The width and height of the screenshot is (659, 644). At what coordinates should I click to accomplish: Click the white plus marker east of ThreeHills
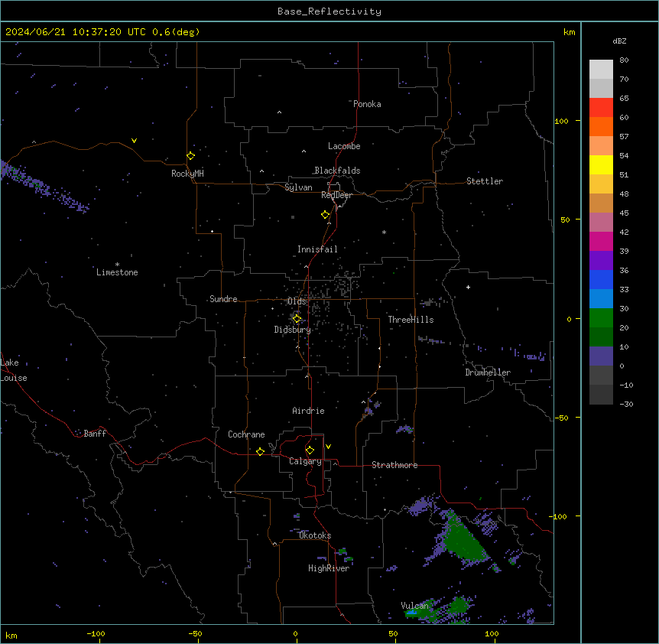pos(468,287)
